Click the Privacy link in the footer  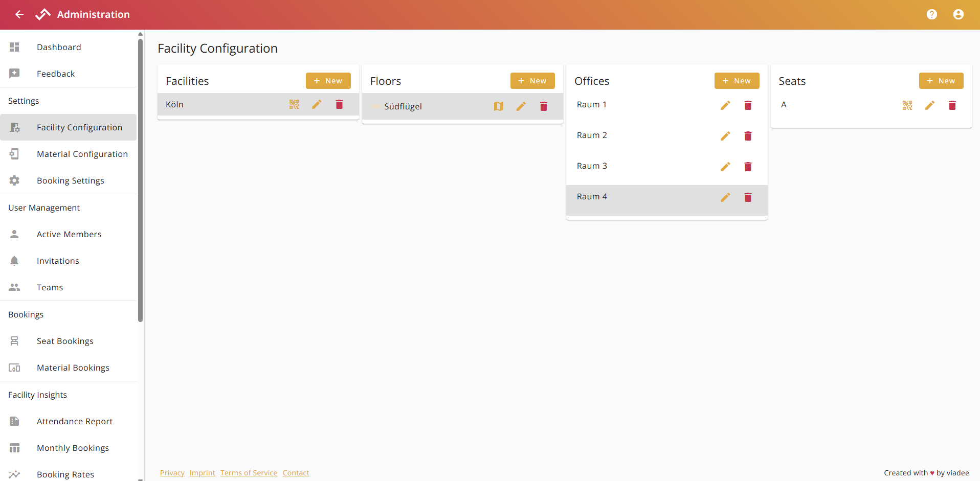click(172, 472)
